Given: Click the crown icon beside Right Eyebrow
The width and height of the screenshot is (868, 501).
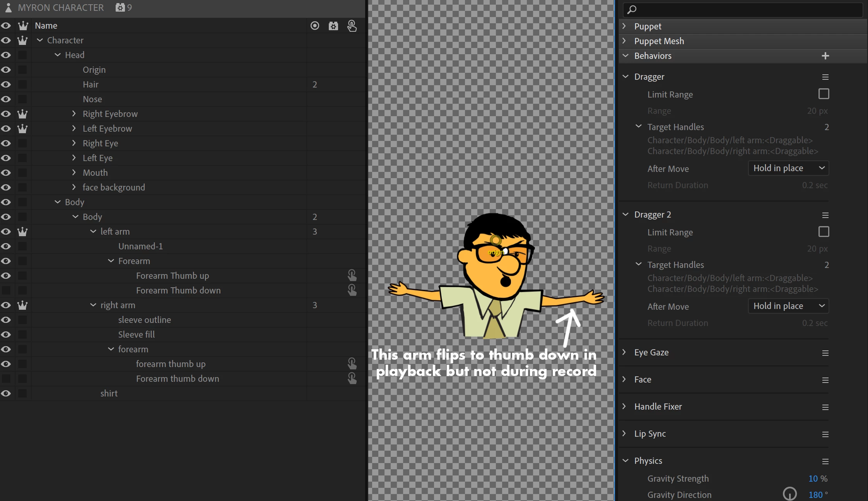Looking at the screenshot, I should tap(22, 114).
